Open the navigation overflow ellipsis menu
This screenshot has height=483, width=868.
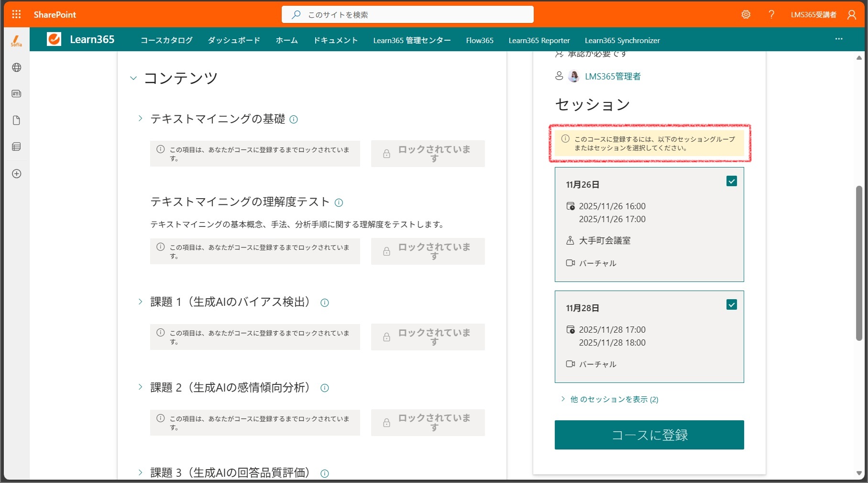838,39
